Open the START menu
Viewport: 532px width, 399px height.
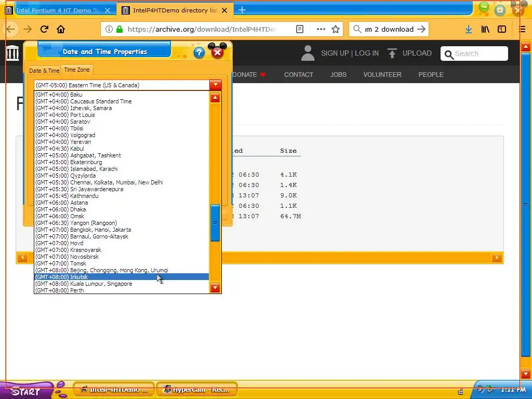[26, 391]
